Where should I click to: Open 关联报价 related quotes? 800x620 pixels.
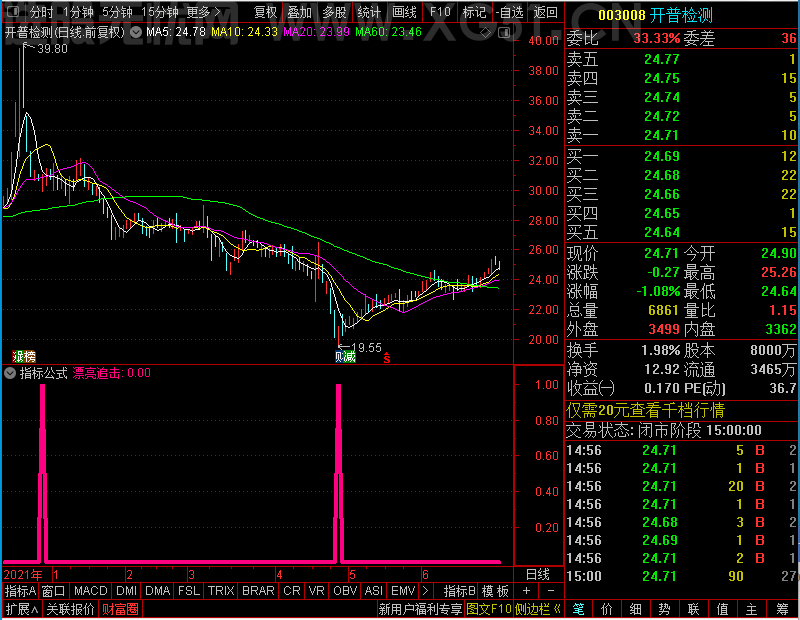(70, 609)
